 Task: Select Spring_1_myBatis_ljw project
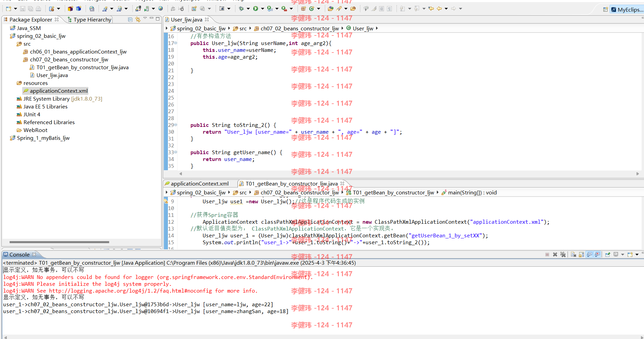[x=40, y=138]
